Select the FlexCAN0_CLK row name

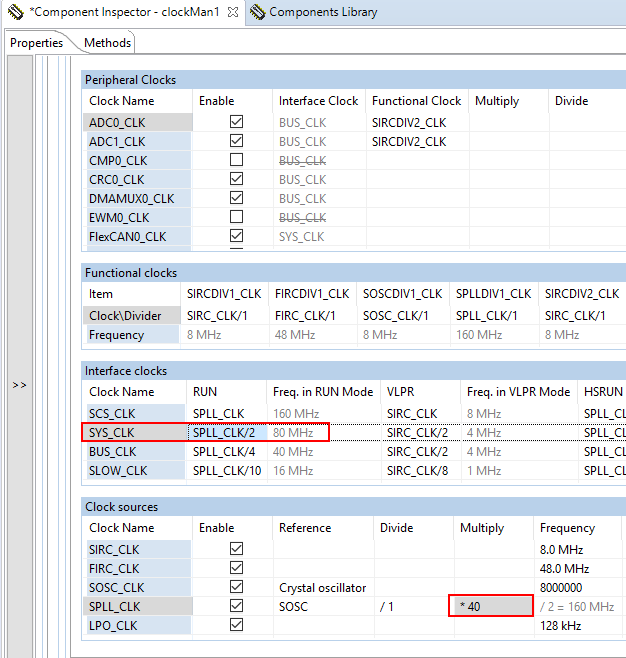click(x=138, y=237)
